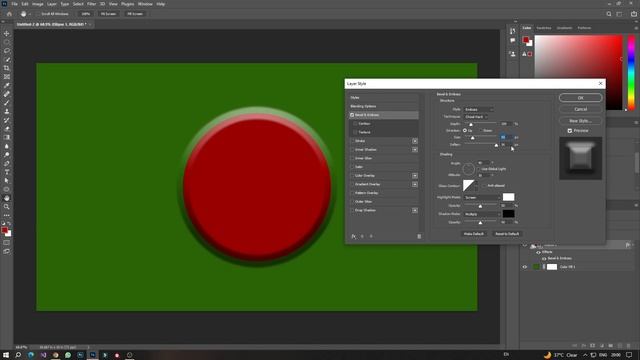Click the fx icon at Layer Style bottom

[x=353, y=236]
